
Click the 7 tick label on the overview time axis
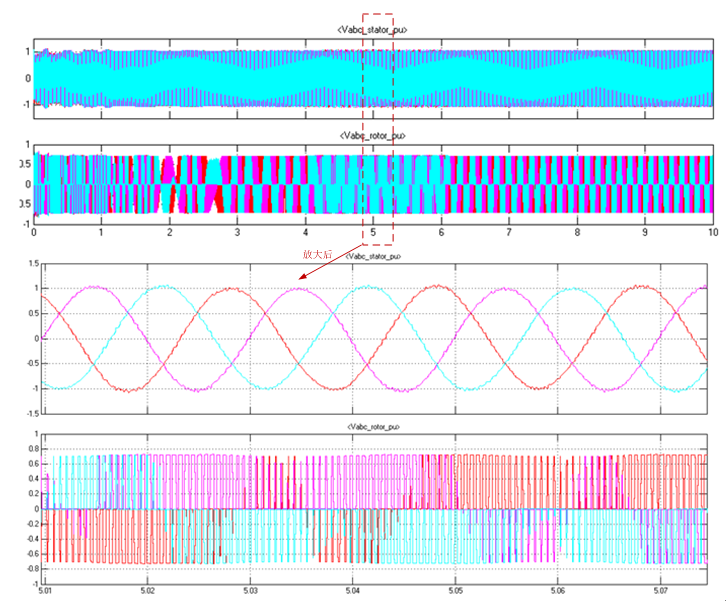pyautogui.click(x=509, y=232)
